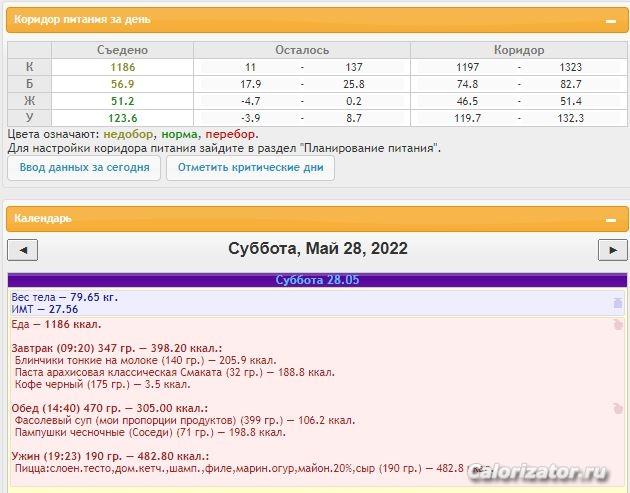The height and width of the screenshot is (493, 630).
Task: Click the 'Календарь' panel title
Action: point(43,218)
